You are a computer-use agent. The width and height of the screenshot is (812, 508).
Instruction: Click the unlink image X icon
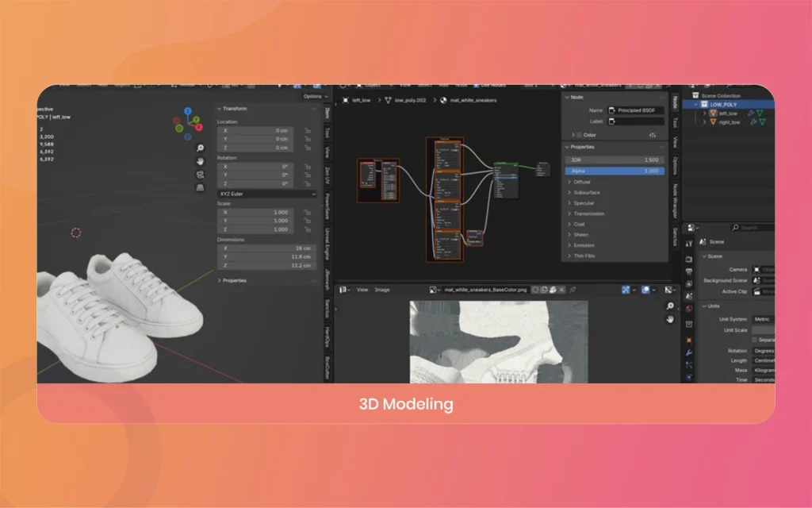coord(562,290)
